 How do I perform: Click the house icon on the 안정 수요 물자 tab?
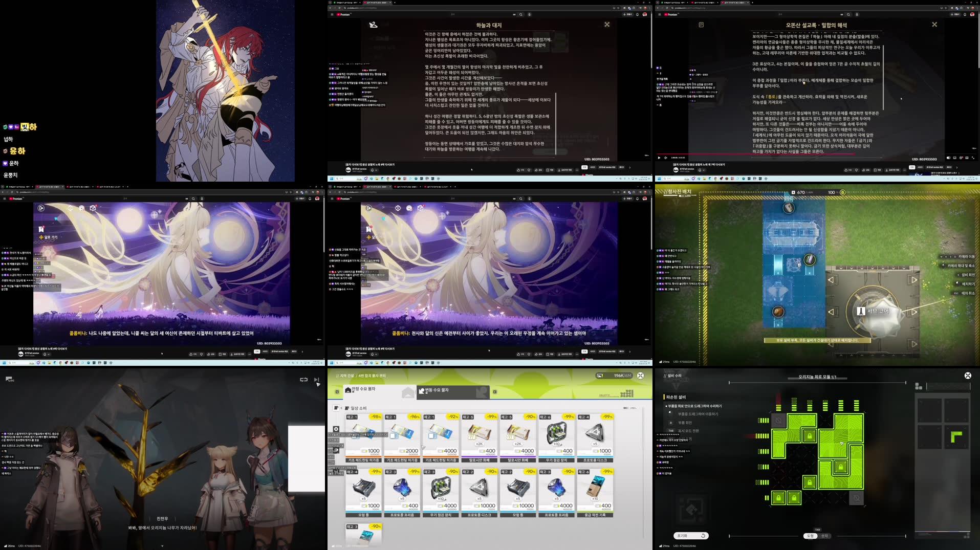[349, 390]
